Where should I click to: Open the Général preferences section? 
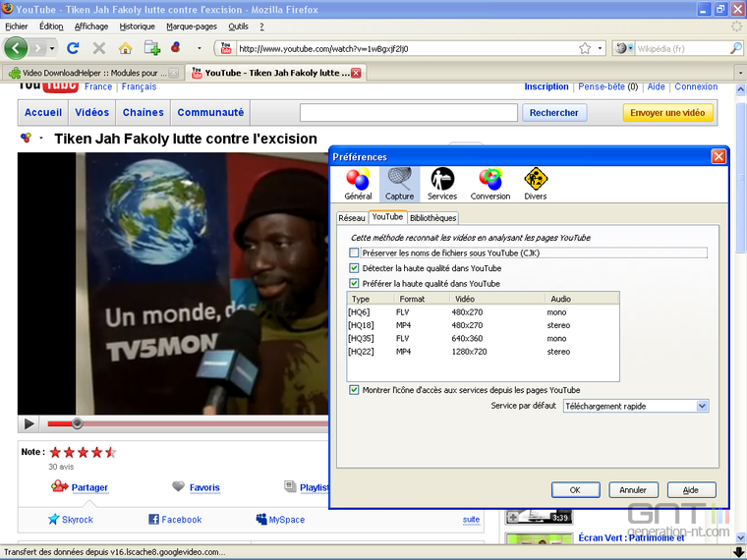358,184
